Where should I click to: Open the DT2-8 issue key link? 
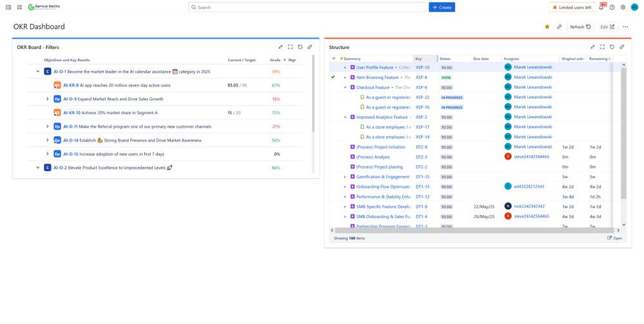422,147
